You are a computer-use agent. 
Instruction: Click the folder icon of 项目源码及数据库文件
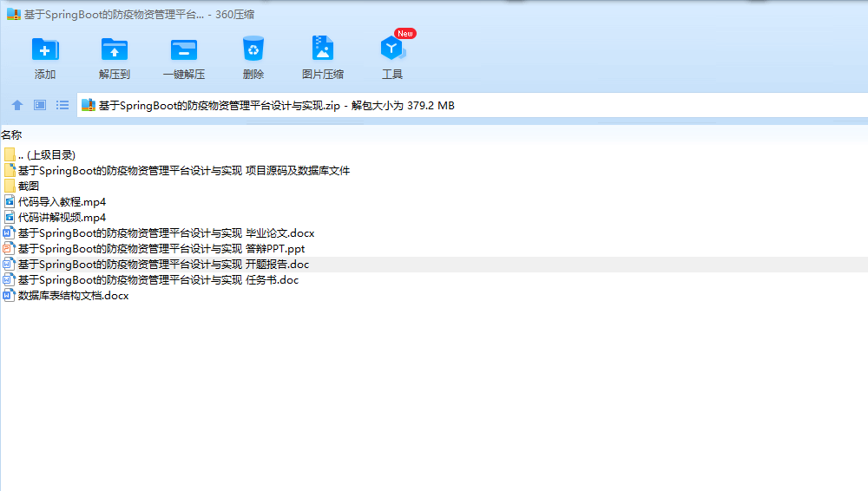coord(10,171)
